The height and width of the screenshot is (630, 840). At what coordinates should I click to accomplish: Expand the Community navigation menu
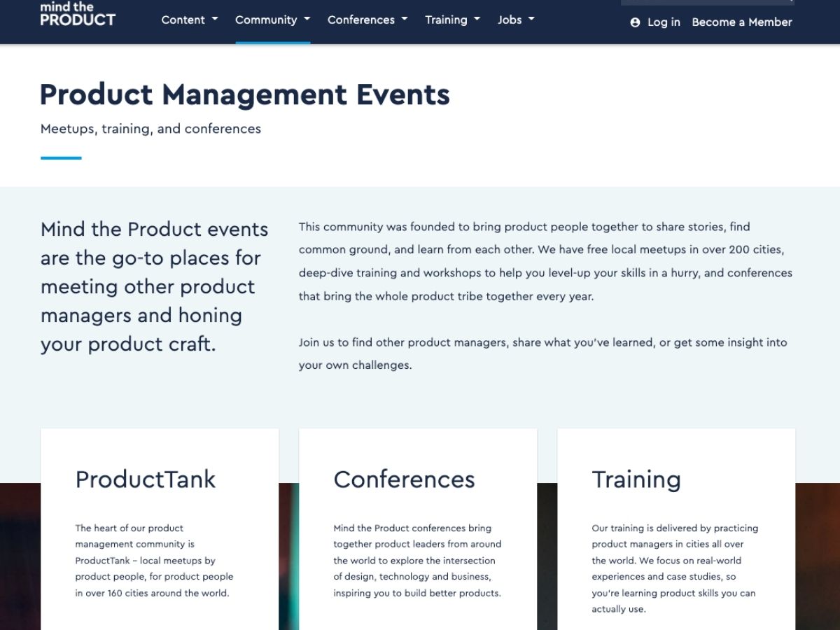coord(273,20)
